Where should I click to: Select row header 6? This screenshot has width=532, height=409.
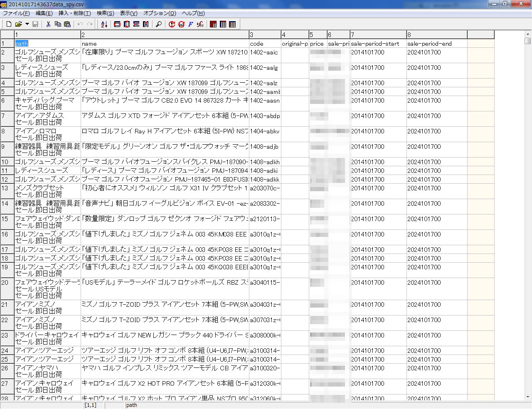pyautogui.click(x=7, y=103)
